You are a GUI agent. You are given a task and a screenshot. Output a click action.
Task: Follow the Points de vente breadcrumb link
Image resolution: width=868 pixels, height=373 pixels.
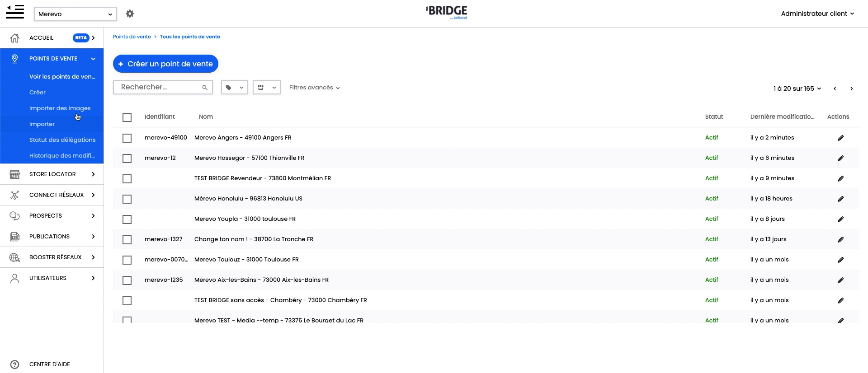[x=132, y=37]
